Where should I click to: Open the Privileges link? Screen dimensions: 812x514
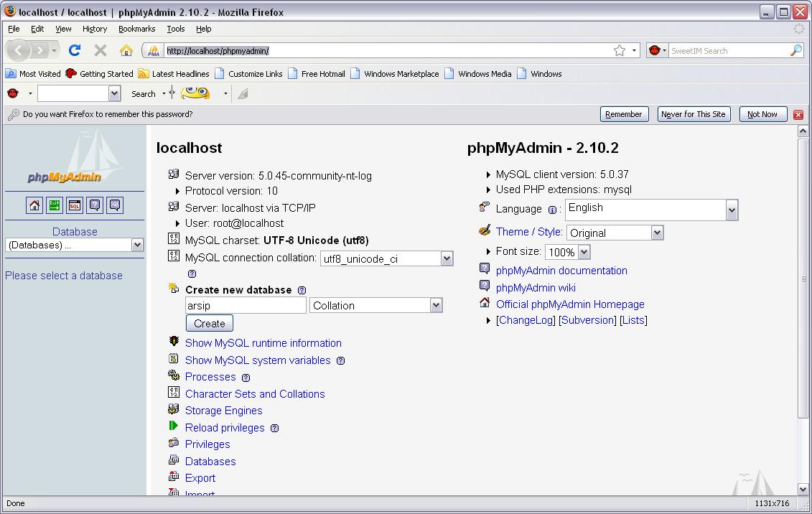207,444
